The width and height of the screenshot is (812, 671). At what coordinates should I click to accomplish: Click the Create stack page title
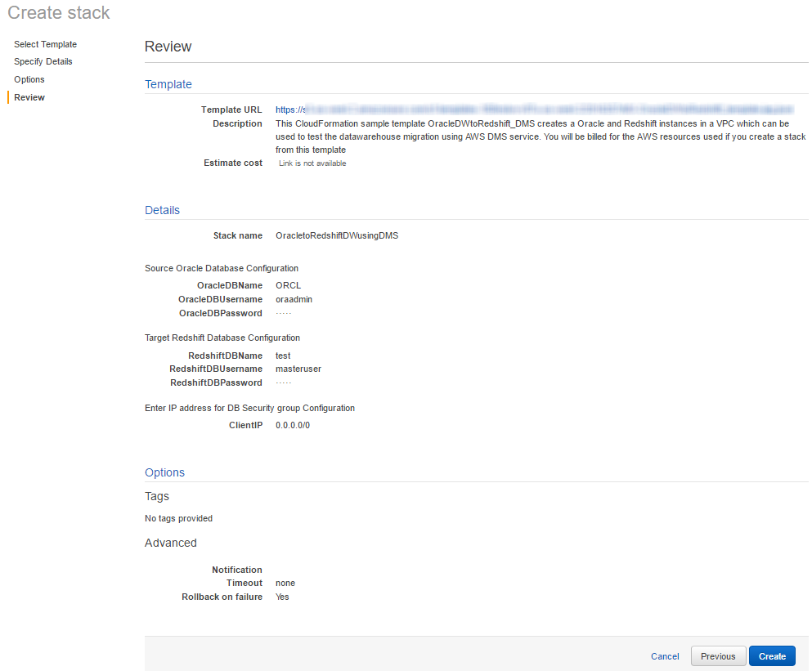[x=58, y=12]
